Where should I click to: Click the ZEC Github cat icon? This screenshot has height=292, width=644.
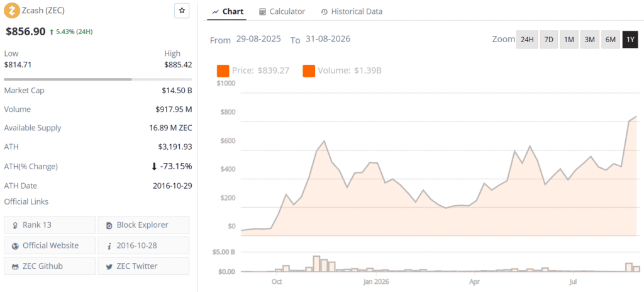[x=15, y=266]
